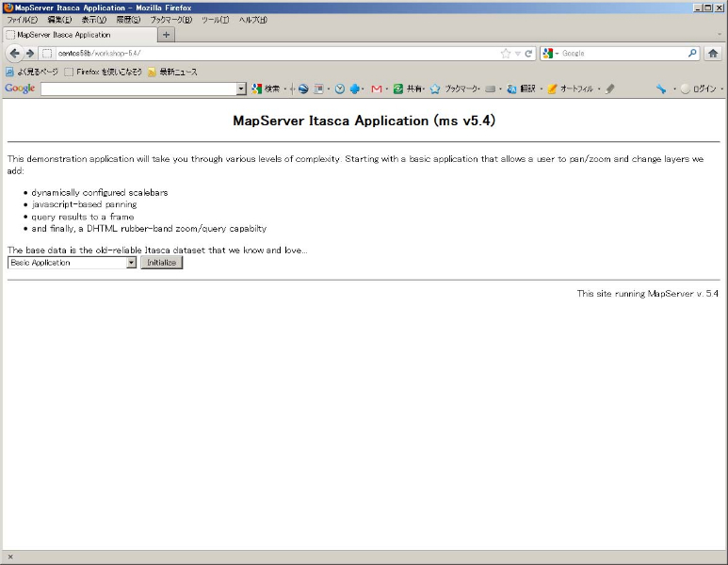
Task: Open a new tab with plus button
Action: 167,35
